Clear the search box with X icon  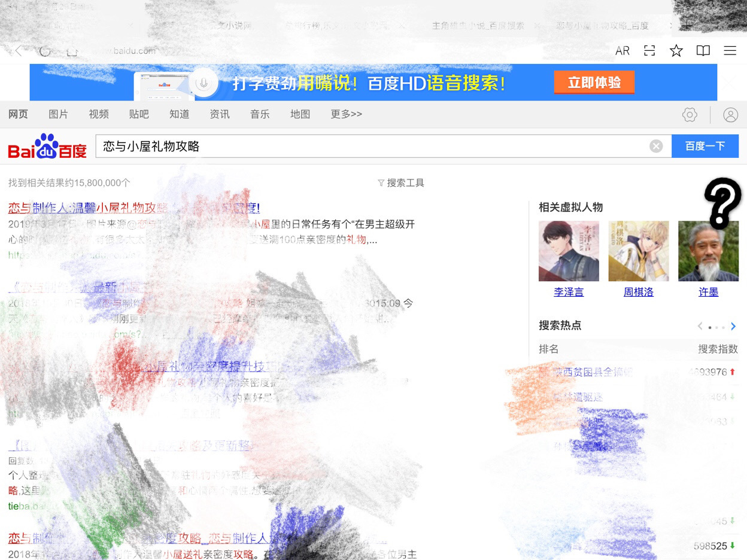(x=657, y=147)
